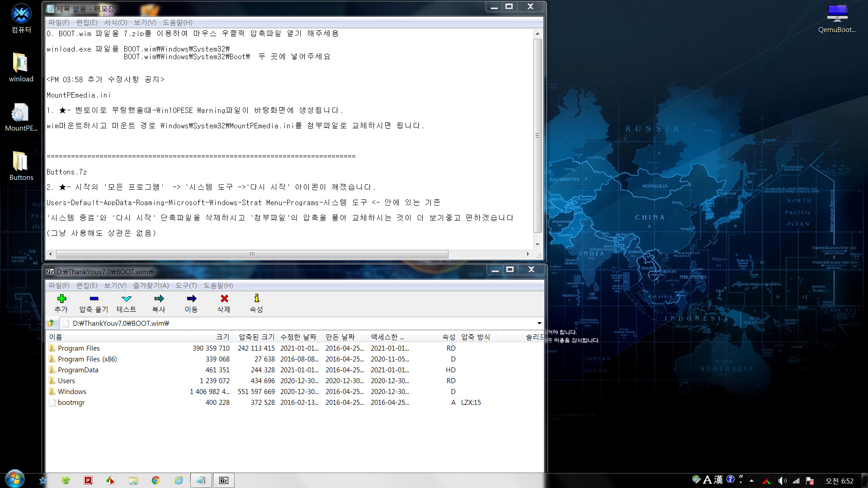868x488 pixels.
Task: Select the Windows folder row
Action: click(x=294, y=391)
